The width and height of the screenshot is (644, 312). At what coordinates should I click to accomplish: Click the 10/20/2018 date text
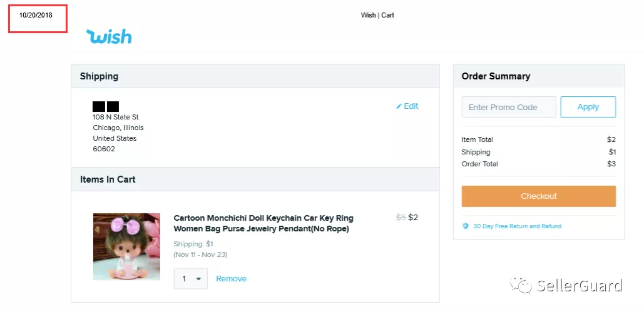click(36, 15)
